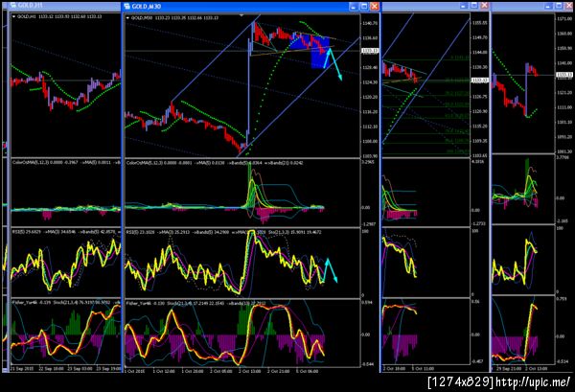The height and width of the screenshot is (392, 575).
Task: Click the 2 Oct 13:00 label on M30 time axis
Action: coord(250,371)
